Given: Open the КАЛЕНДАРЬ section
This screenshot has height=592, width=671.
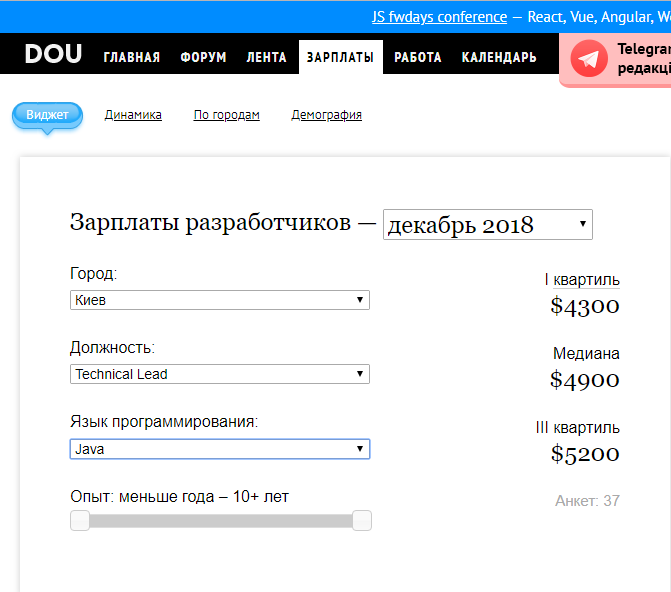Looking at the screenshot, I should (499, 57).
